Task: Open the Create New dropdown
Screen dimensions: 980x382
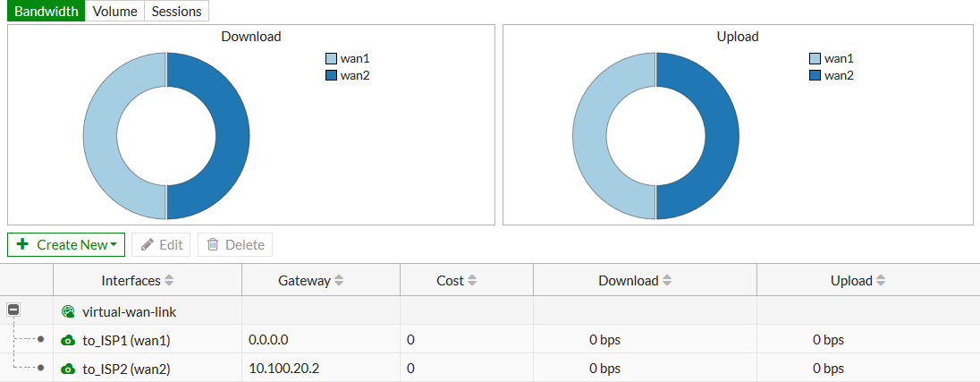Action: click(x=66, y=244)
